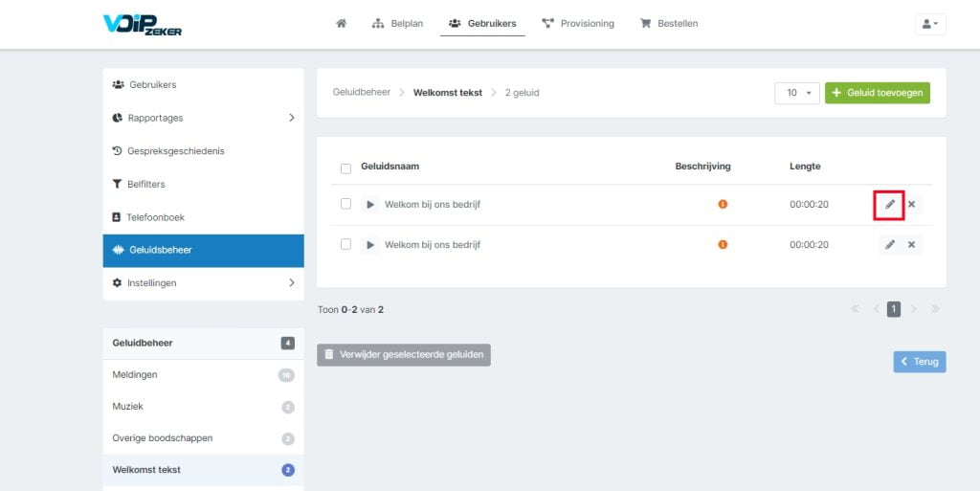Screen dimensions: 980x491
Task: Sort by the Lengte column header
Action: click(x=805, y=167)
